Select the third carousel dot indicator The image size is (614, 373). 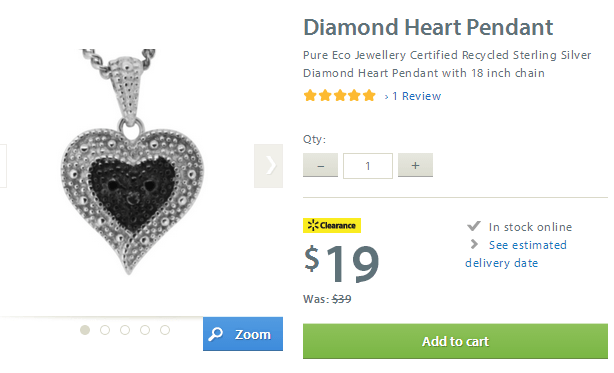click(x=125, y=330)
